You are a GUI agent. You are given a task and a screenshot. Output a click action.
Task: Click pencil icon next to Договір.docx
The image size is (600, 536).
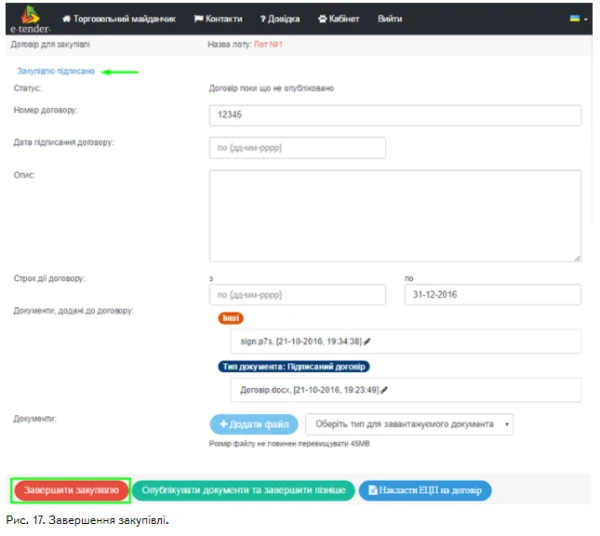tap(383, 389)
